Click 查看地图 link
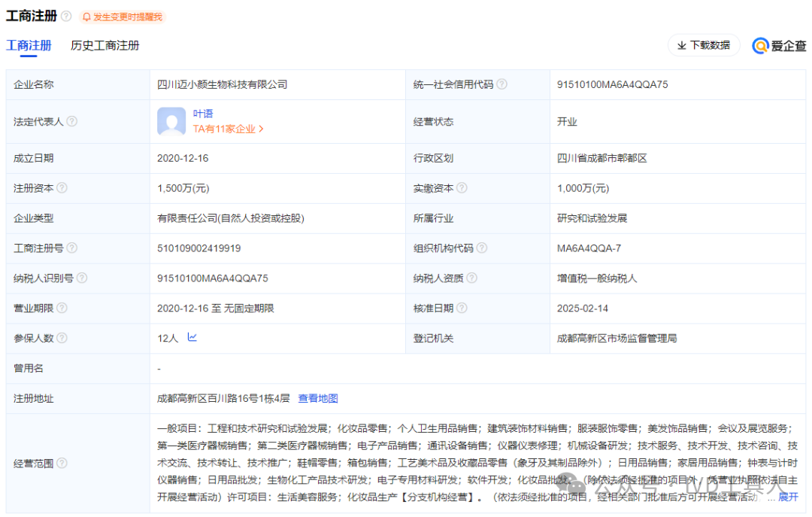The height and width of the screenshot is (517, 812). (318, 398)
